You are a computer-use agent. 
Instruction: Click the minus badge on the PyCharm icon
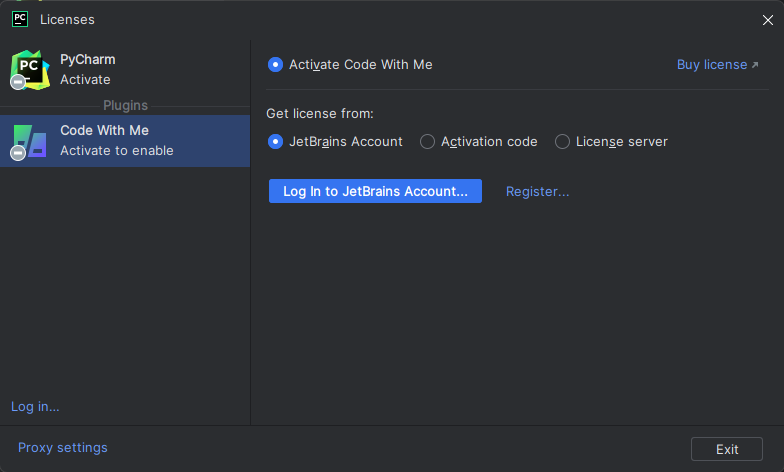17,82
